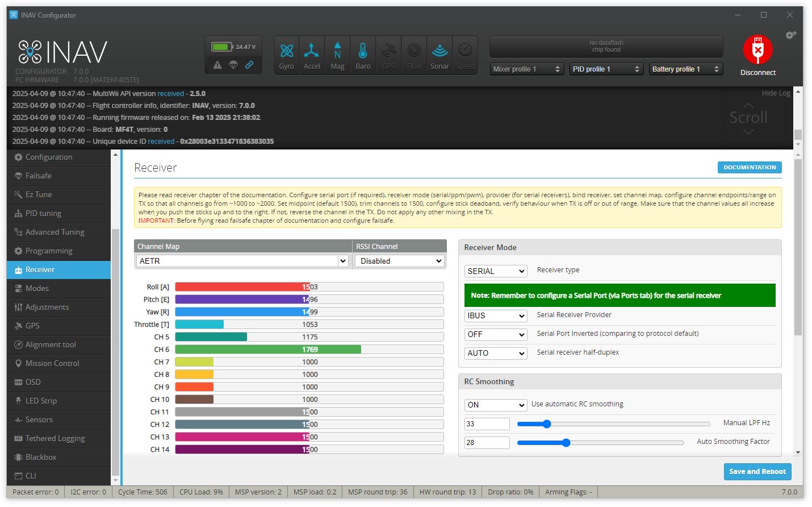Open settings via the top-right gear icon
The height and width of the screenshot is (507, 812).
click(x=790, y=35)
